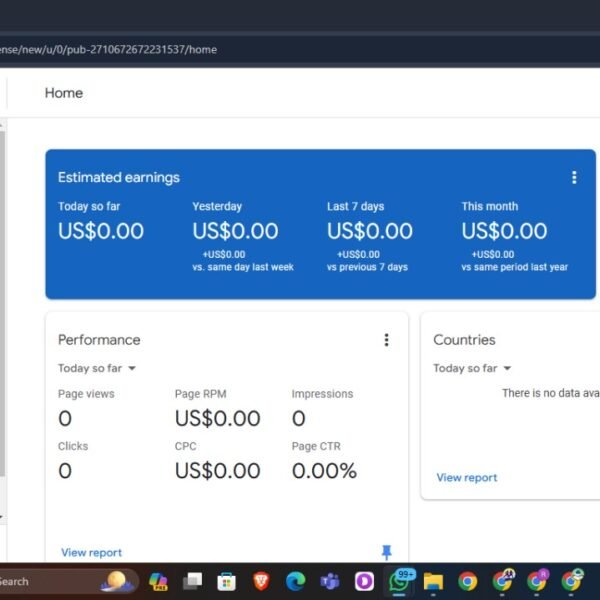Open the purple D app in the taskbar

pos(364,582)
